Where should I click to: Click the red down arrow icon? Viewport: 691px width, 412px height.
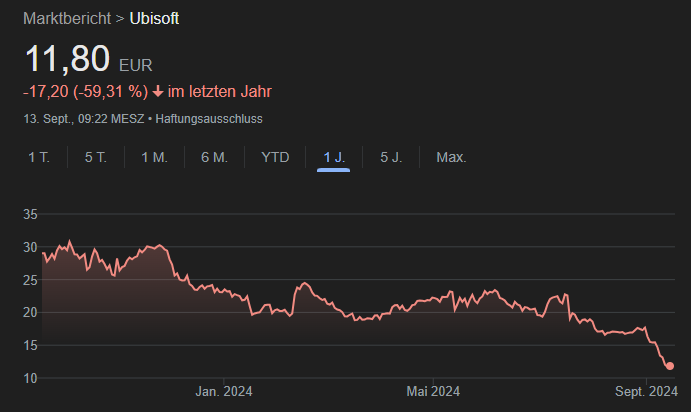[x=158, y=92]
